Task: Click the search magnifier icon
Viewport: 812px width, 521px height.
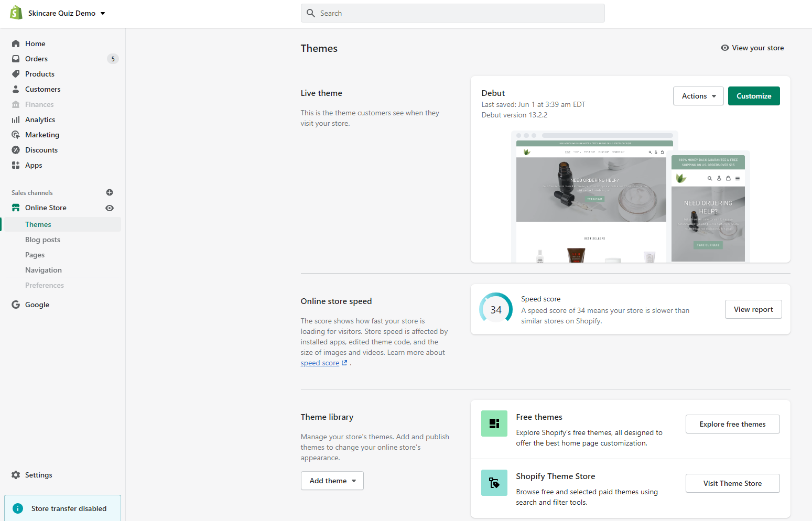Action: (x=311, y=13)
